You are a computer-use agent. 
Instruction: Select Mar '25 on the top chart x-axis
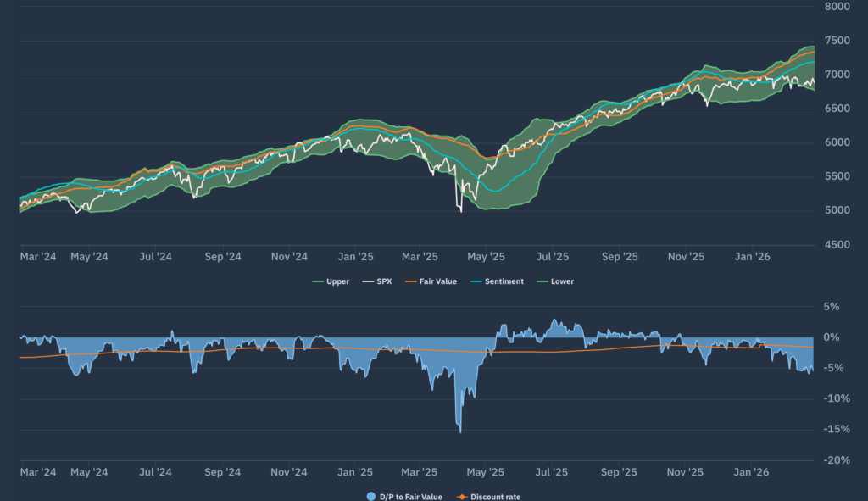click(x=420, y=256)
